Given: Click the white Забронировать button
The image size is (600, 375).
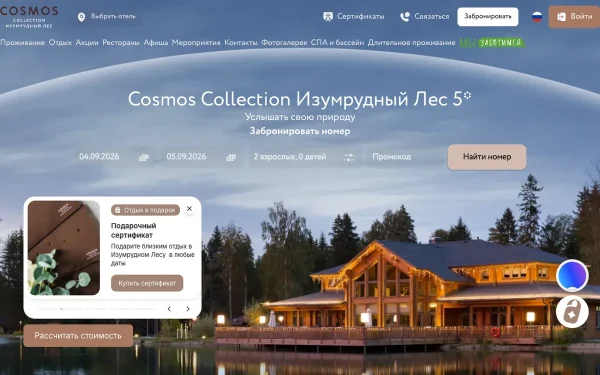Looking at the screenshot, I should pos(488,16).
